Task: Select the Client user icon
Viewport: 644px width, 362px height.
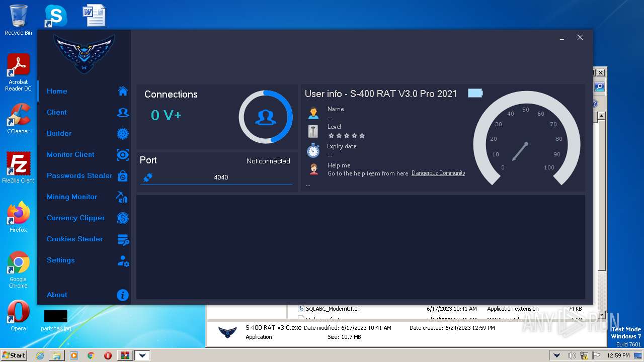Action: coord(123,112)
